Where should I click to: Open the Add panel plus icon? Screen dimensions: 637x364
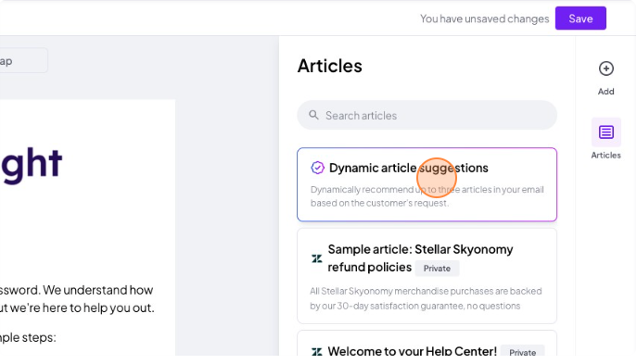click(605, 69)
